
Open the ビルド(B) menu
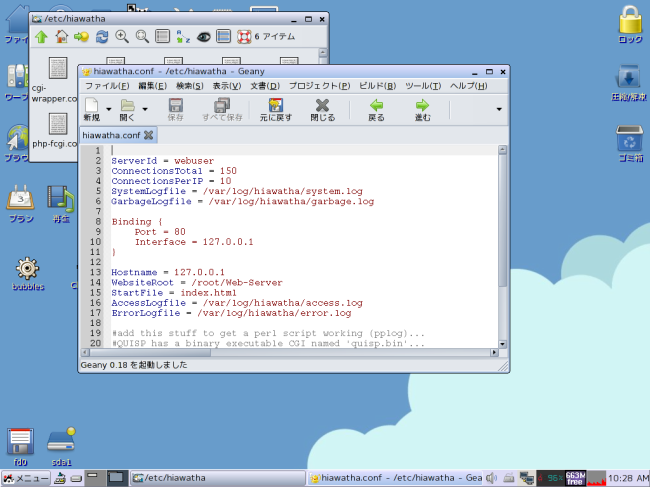(378, 86)
